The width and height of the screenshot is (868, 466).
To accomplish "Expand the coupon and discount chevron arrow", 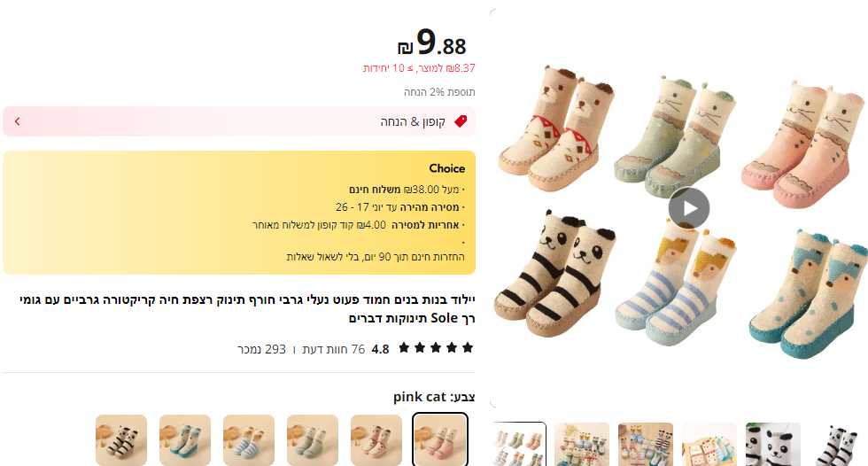I will 17,121.
